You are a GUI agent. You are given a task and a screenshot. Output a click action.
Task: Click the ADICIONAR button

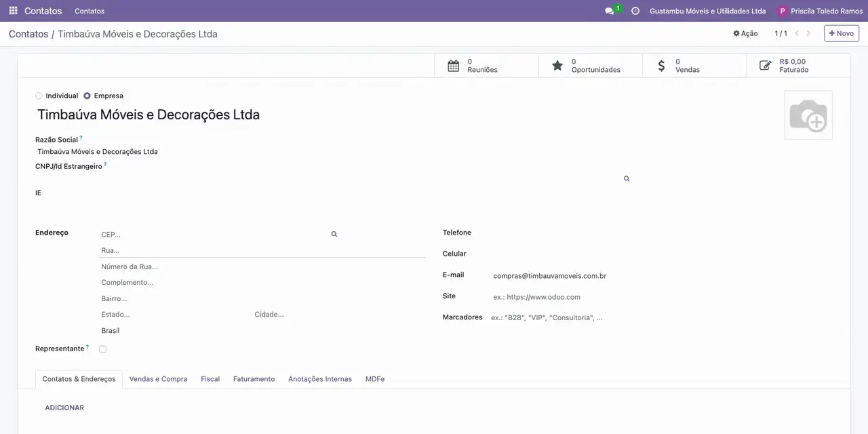64,408
